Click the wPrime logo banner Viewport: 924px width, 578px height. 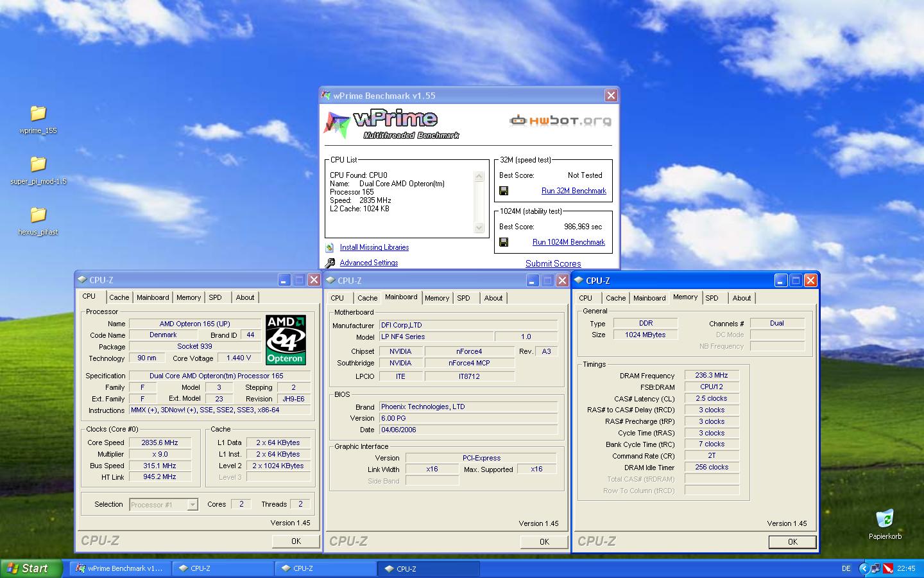click(x=393, y=124)
